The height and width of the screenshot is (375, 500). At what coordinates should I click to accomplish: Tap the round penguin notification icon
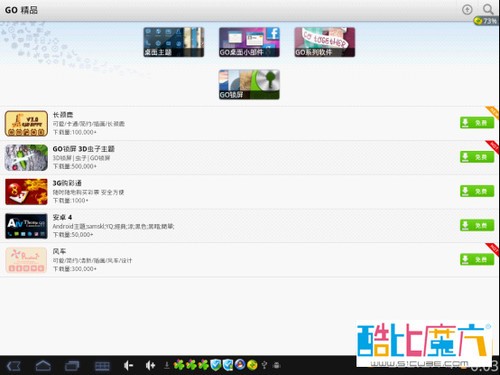click(240, 365)
